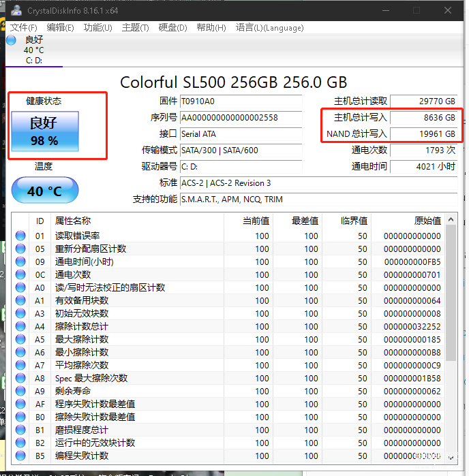469x476 pixels.
Task: Click status orb for 09 通电时间(小时)
Action: 20,261
